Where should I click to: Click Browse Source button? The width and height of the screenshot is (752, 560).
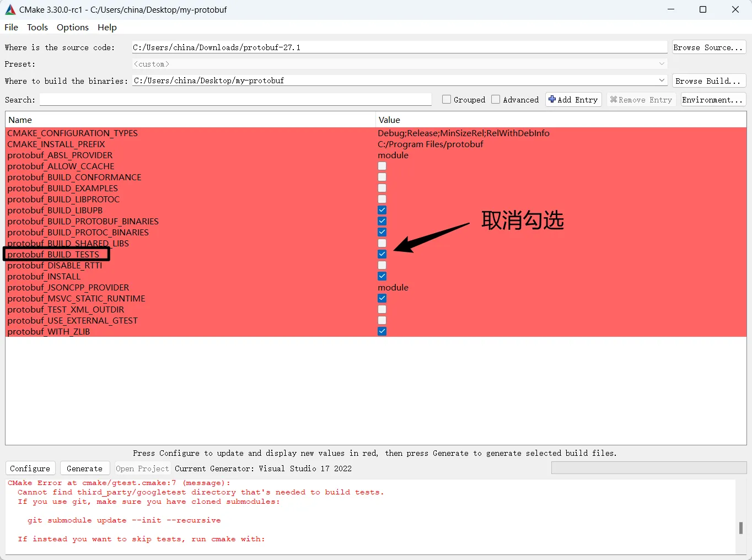point(709,47)
